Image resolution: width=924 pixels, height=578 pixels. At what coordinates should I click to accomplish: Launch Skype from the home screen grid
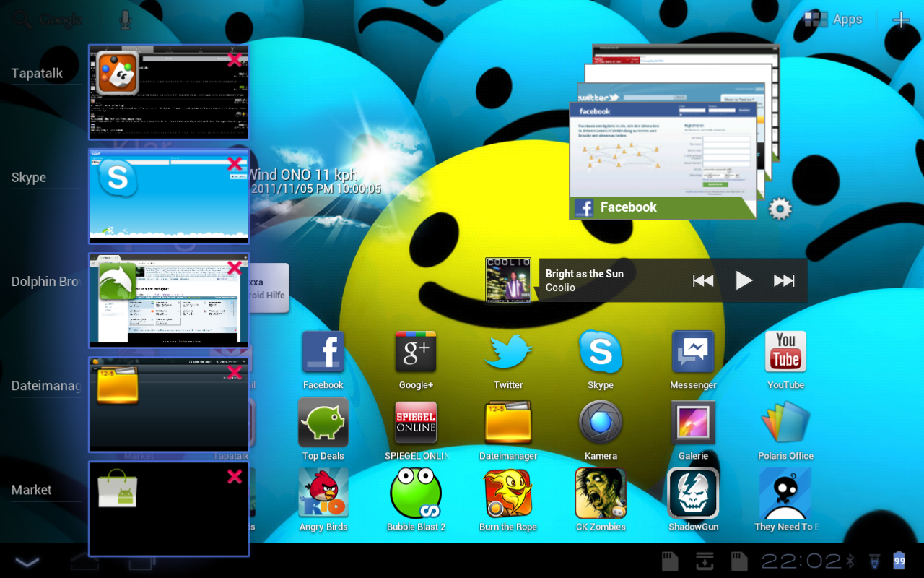point(601,352)
